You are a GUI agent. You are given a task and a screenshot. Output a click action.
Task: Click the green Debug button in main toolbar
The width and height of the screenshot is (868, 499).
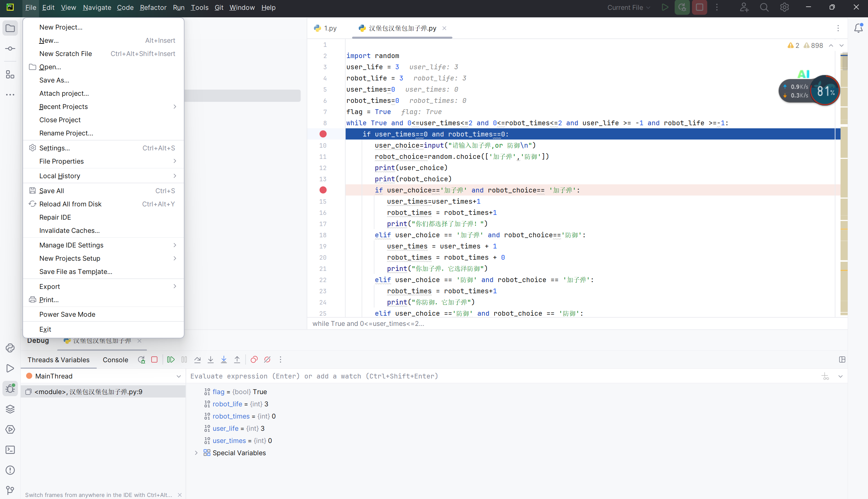[x=682, y=7]
